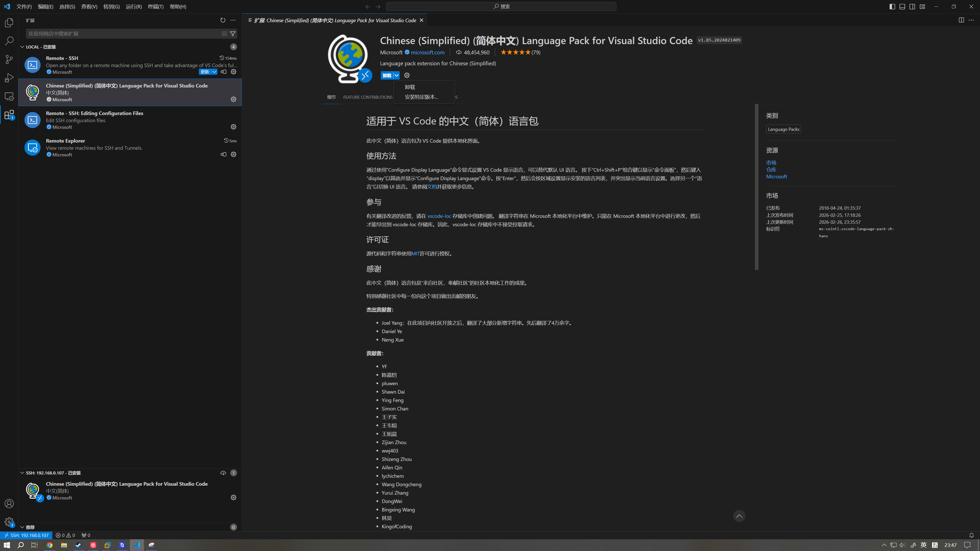This screenshot has height=551, width=980.
Task: Click the five-star rating
Action: pyautogui.click(x=515, y=53)
